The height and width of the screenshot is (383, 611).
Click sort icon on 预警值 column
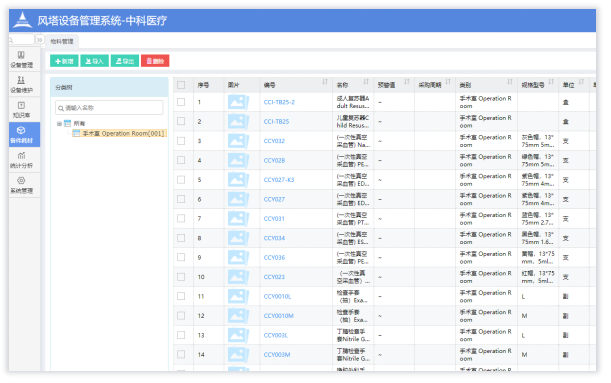click(x=407, y=82)
